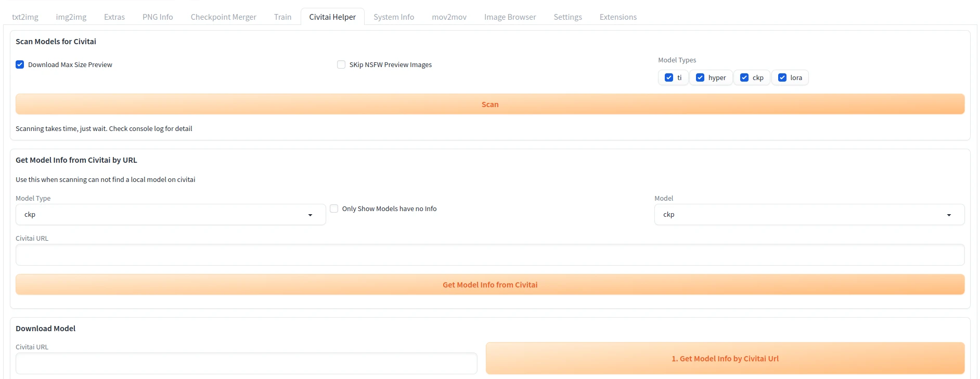Deselect the ckp model type checkbox

coord(744,78)
